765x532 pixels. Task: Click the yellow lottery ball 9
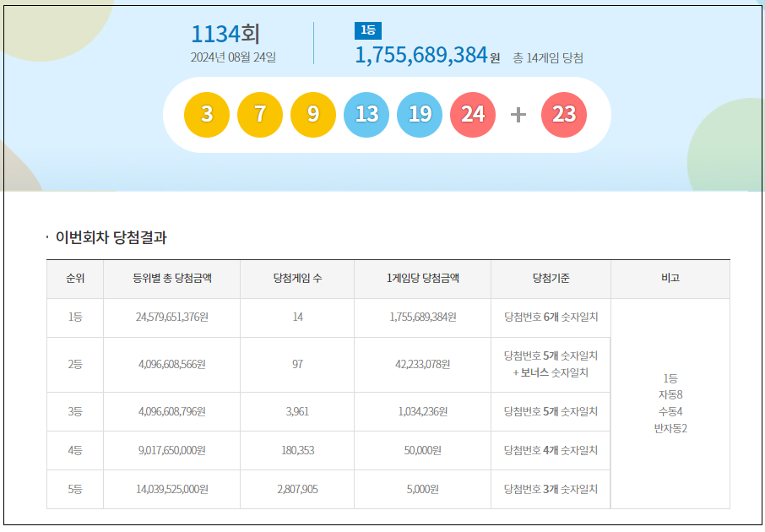(313, 115)
